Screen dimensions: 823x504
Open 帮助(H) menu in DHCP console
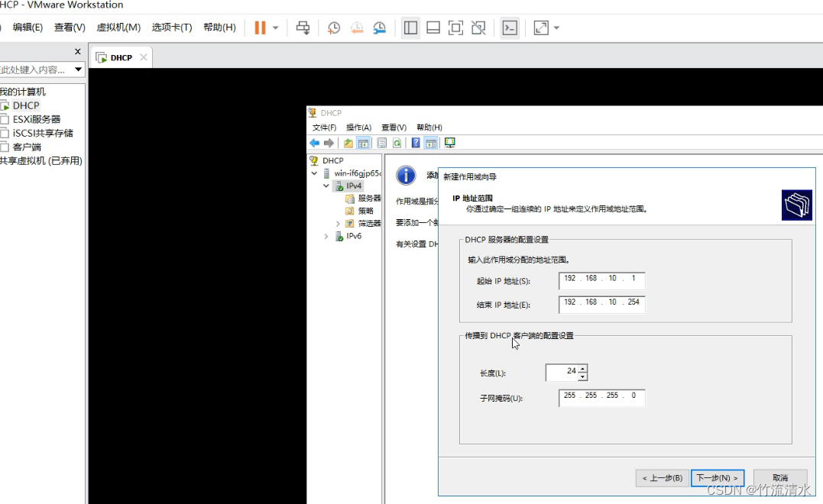point(429,128)
